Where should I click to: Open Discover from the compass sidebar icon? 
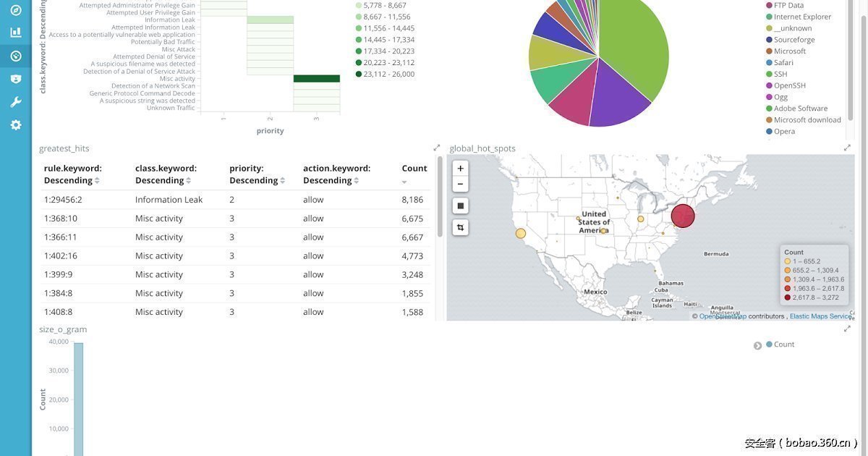(x=15, y=10)
